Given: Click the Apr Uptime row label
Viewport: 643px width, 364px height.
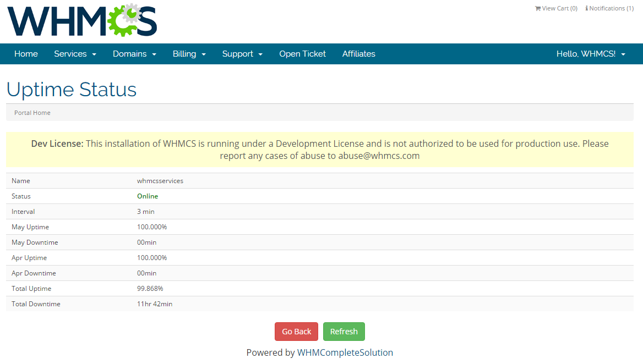Looking at the screenshot, I should (x=29, y=258).
